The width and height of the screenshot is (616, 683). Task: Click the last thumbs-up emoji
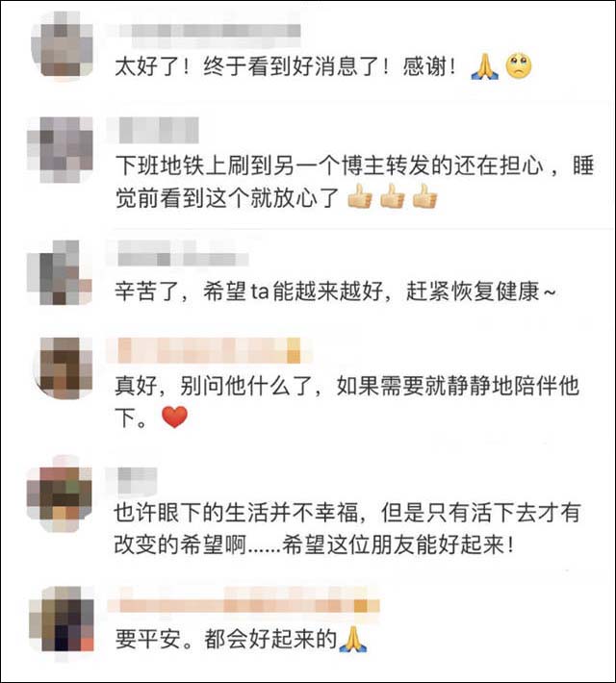[424, 197]
